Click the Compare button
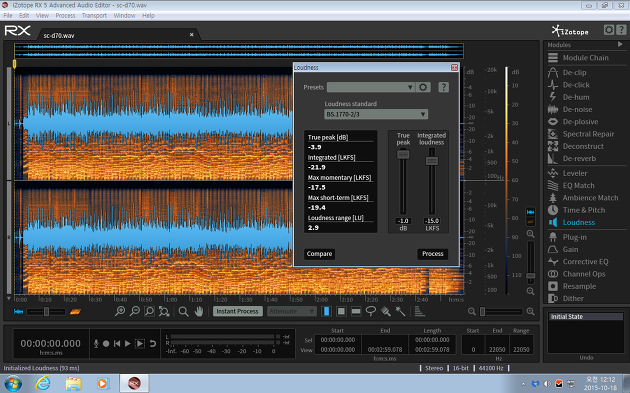This screenshot has height=393, width=630. [319, 254]
